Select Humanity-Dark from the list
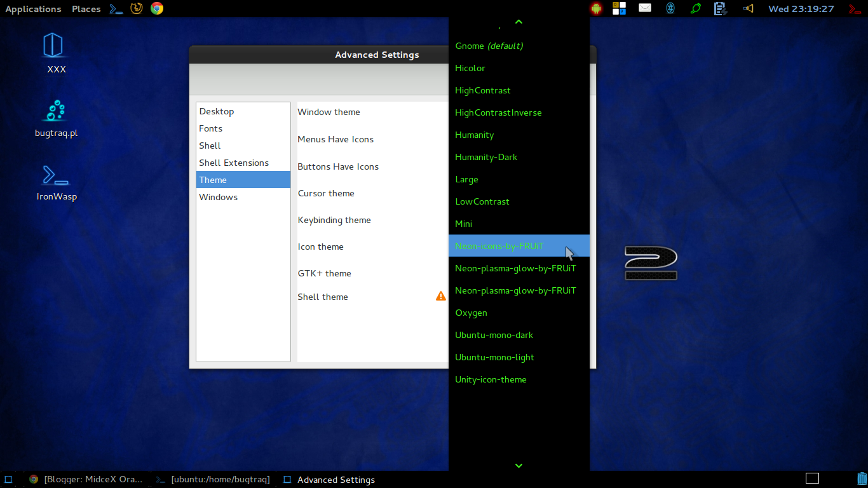 click(x=519, y=157)
